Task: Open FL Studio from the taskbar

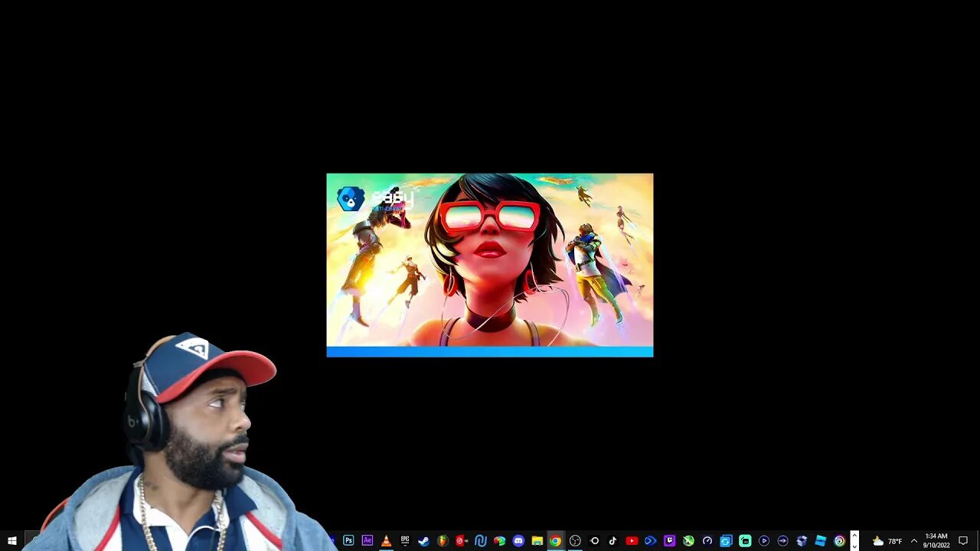Action: point(443,541)
